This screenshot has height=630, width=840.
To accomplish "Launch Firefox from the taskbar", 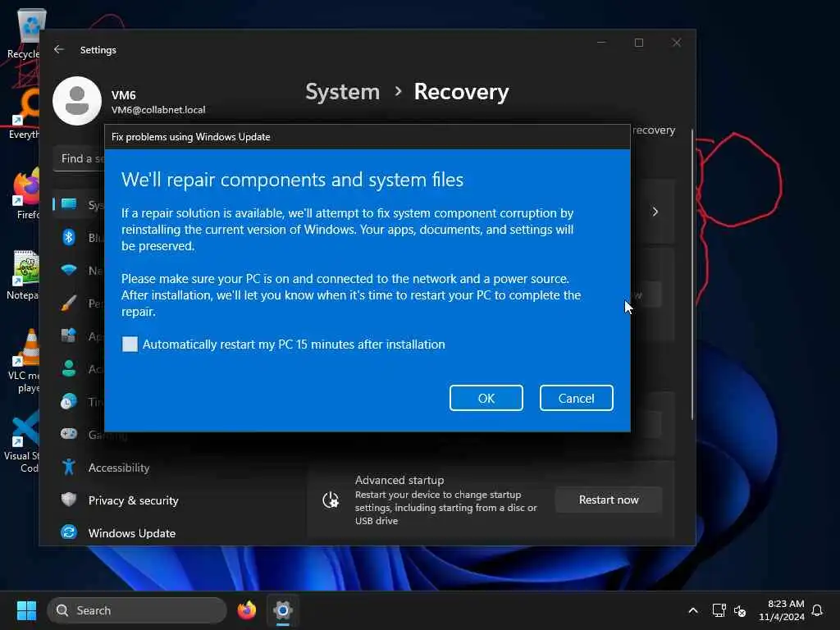I will [246, 610].
